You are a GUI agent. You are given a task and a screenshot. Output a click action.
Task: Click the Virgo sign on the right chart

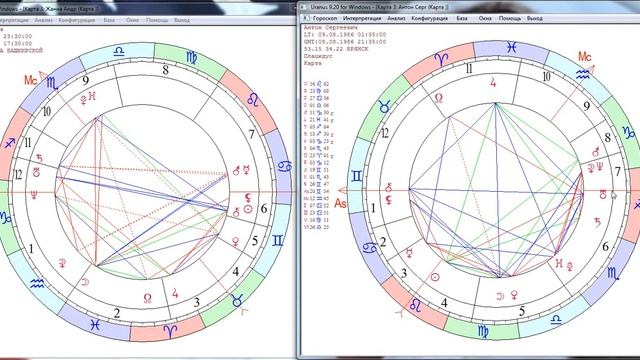coord(483,331)
